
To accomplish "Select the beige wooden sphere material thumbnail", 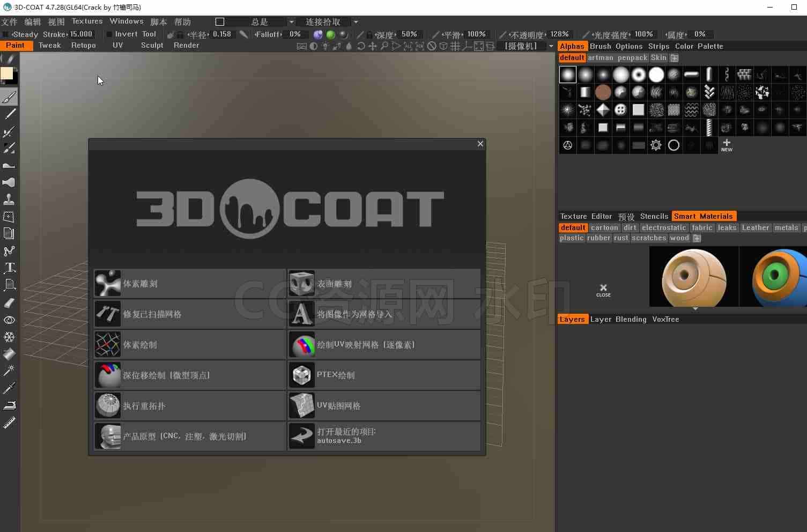I will (694, 277).
